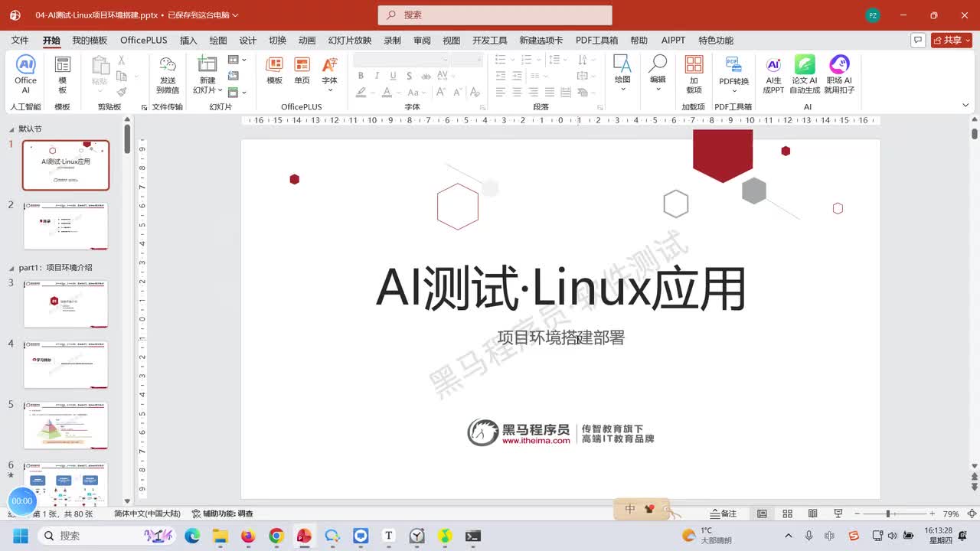The height and width of the screenshot is (551, 980).
Task: Select slide 3 thumbnail
Action: [66, 304]
